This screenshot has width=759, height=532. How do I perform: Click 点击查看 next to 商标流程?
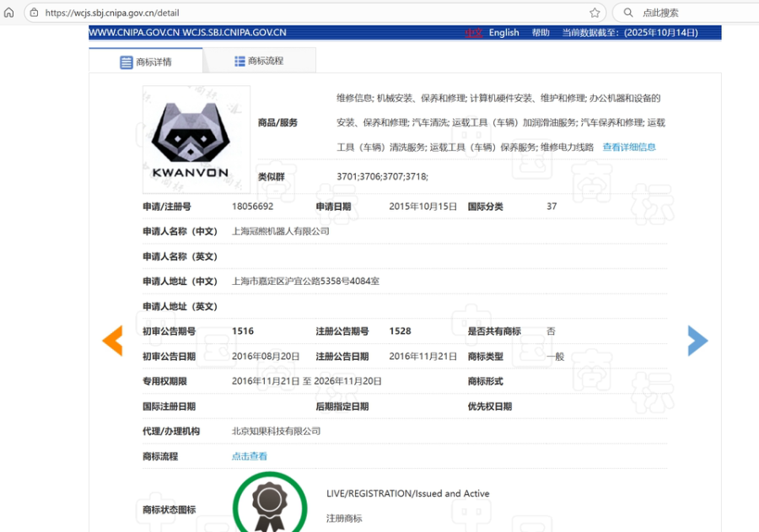point(249,455)
